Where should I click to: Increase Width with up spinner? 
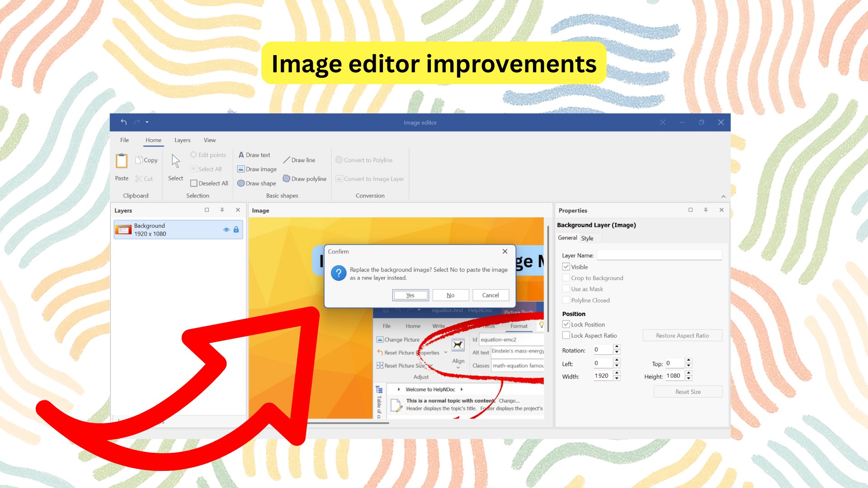coord(617,373)
